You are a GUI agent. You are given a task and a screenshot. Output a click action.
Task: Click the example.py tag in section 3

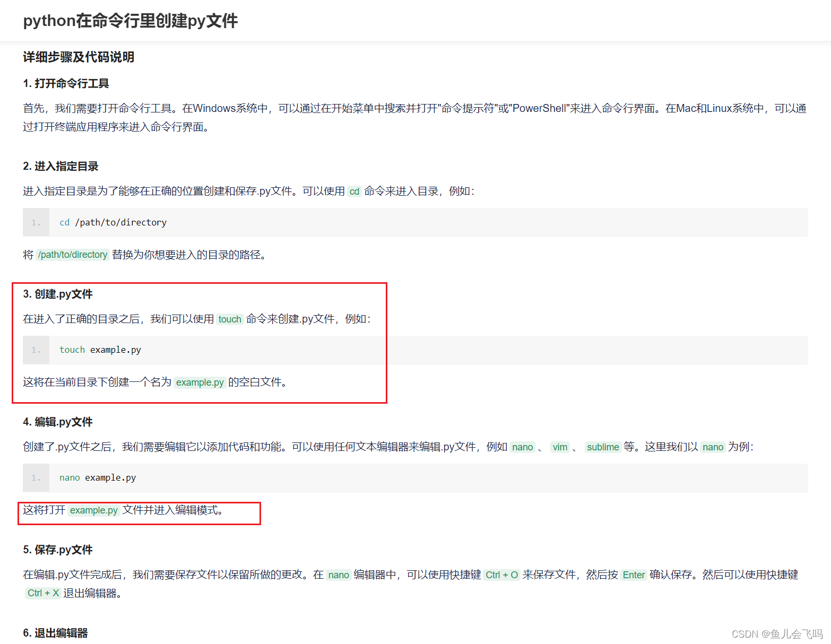(x=200, y=382)
